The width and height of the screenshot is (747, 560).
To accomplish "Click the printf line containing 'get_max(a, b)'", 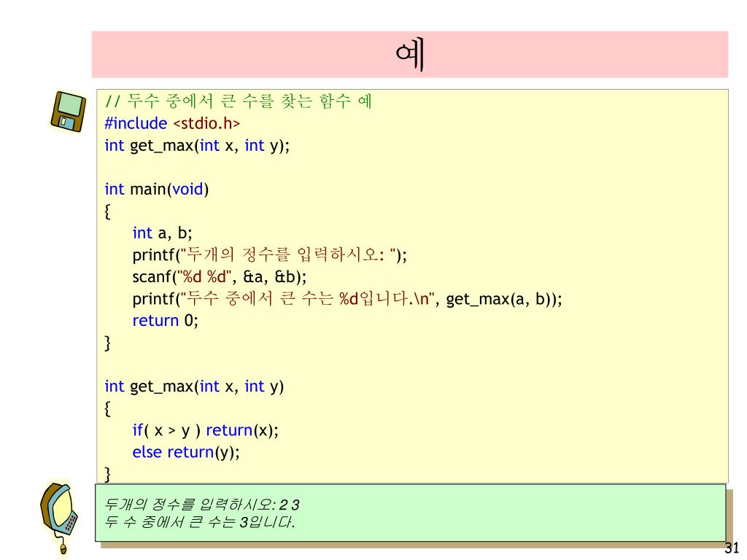I will tap(347, 298).
